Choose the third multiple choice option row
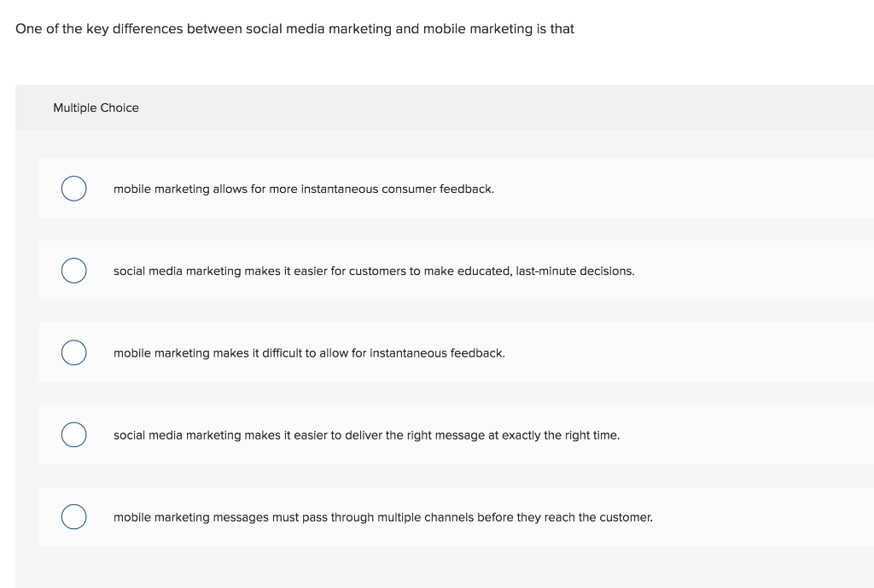 pyautogui.click(x=427, y=352)
